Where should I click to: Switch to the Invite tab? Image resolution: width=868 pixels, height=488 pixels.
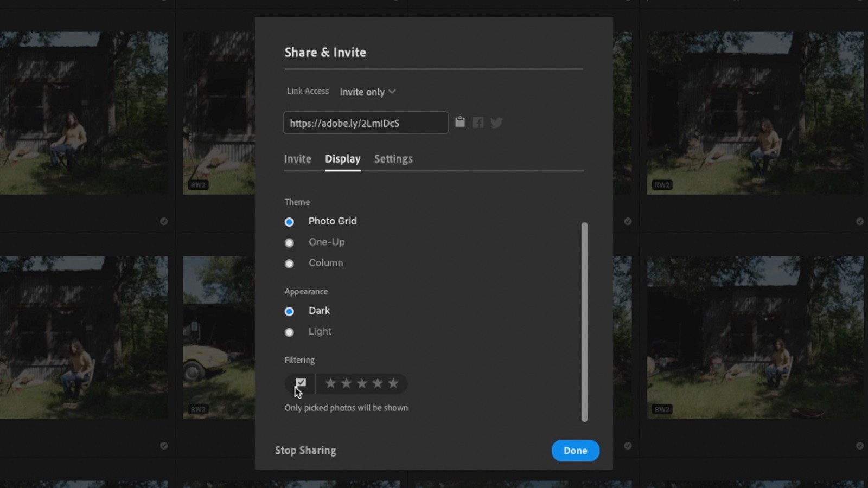[297, 159]
